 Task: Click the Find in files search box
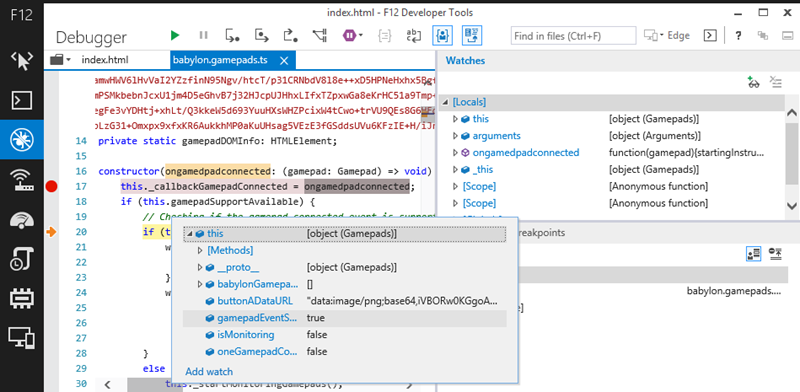[x=573, y=36]
